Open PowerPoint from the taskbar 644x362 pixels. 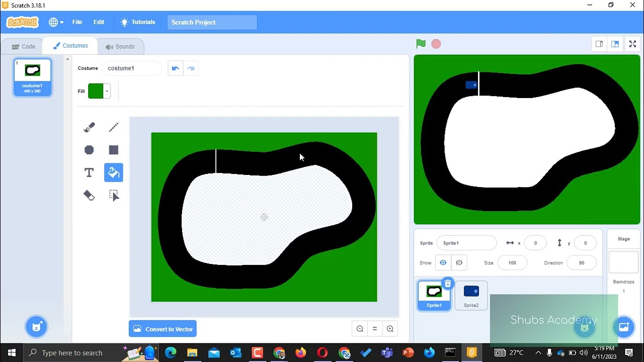point(408,352)
